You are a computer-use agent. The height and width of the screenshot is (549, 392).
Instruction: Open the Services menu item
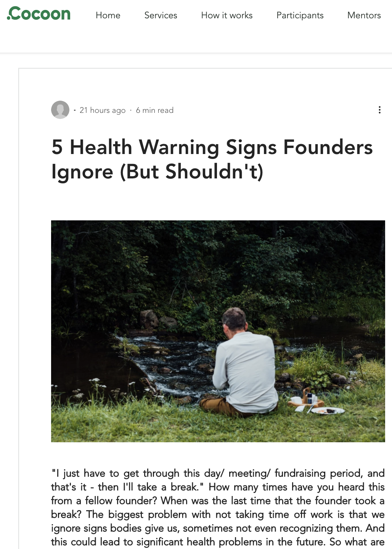[161, 15]
